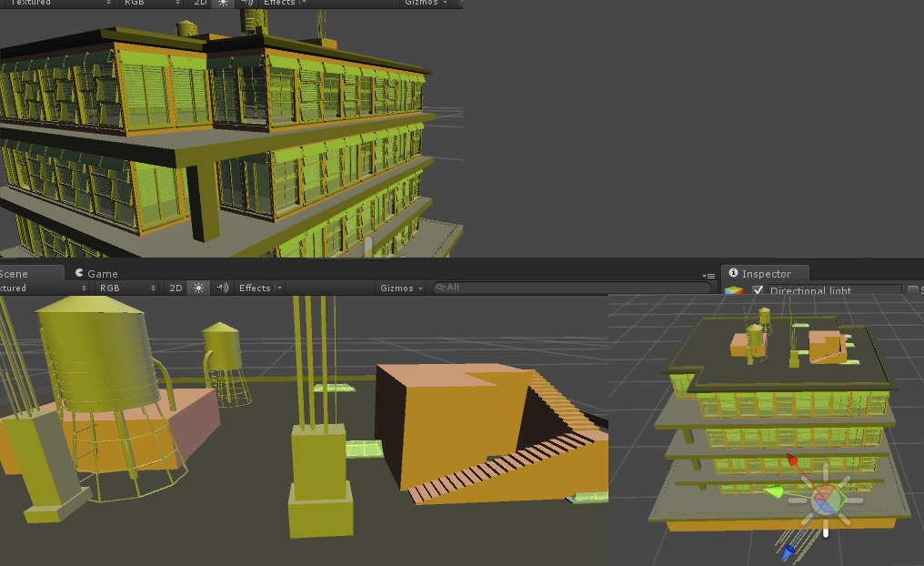Click the blue Z-axis arrow of move gizmo

[788, 552]
